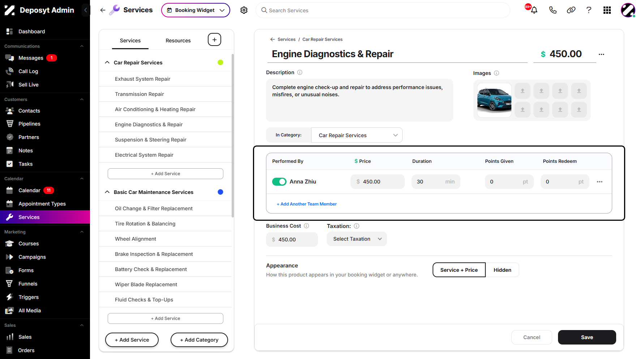Switch to the Resources tab
The image size is (644, 359).
pos(178,41)
